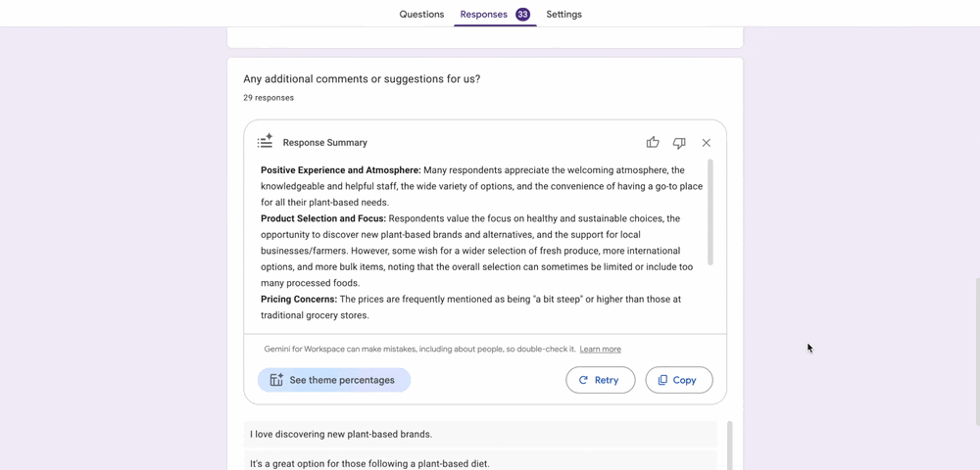Click the 'I love discovering new plant-based brands' response
Image resolution: width=980 pixels, height=470 pixels.
pyautogui.click(x=341, y=435)
